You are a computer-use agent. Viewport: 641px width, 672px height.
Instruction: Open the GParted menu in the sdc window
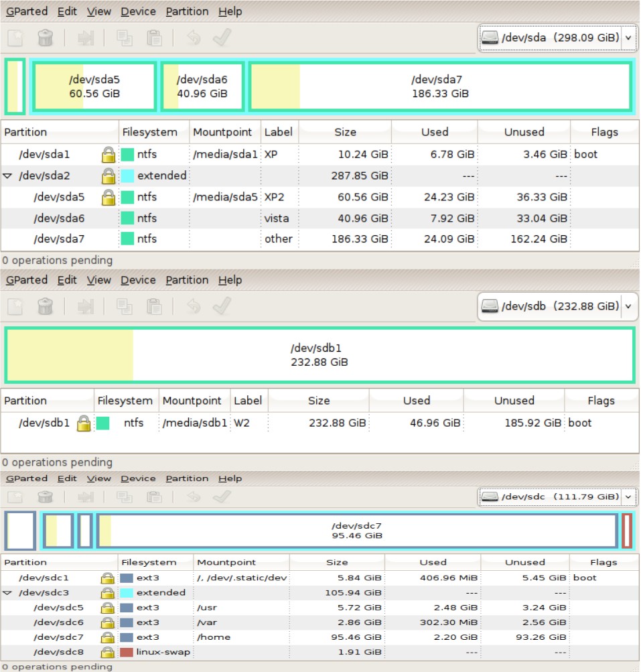click(27, 478)
